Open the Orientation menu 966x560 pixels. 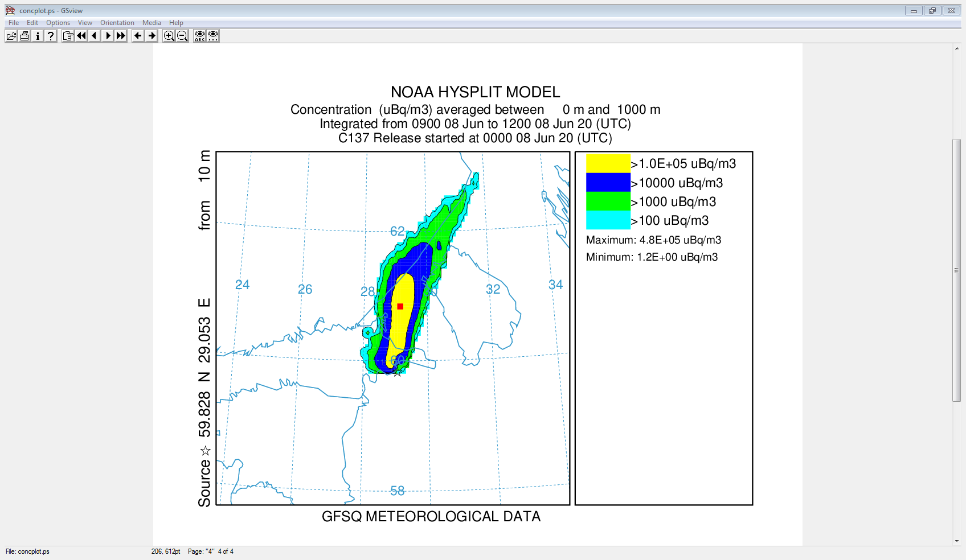pyautogui.click(x=117, y=23)
